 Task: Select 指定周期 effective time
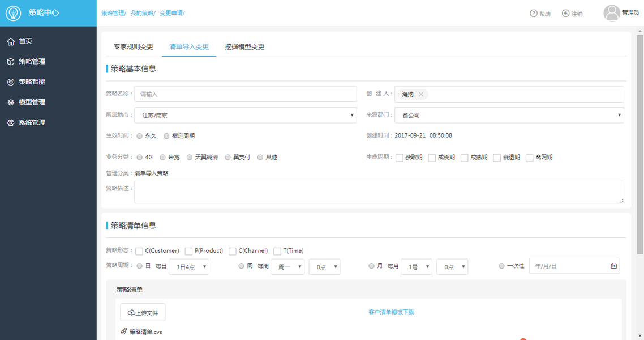(166, 136)
